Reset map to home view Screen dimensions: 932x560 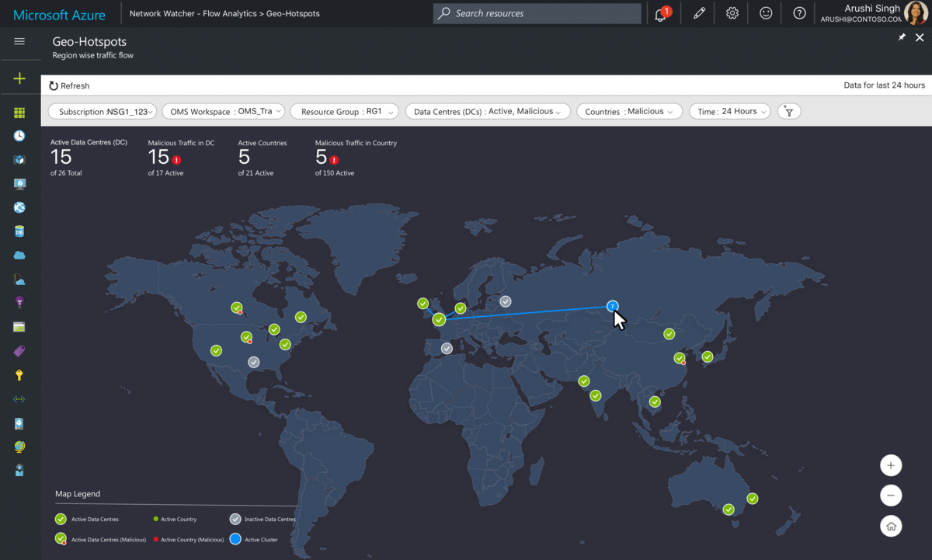[x=891, y=527]
